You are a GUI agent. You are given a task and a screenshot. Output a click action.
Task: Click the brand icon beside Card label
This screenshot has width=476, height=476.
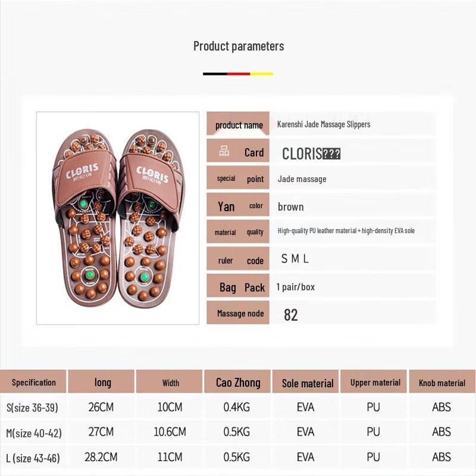click(224, 152)
